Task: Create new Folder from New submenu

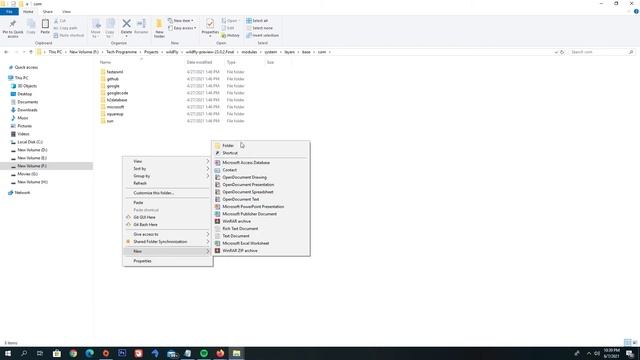Action: (261, 146)
